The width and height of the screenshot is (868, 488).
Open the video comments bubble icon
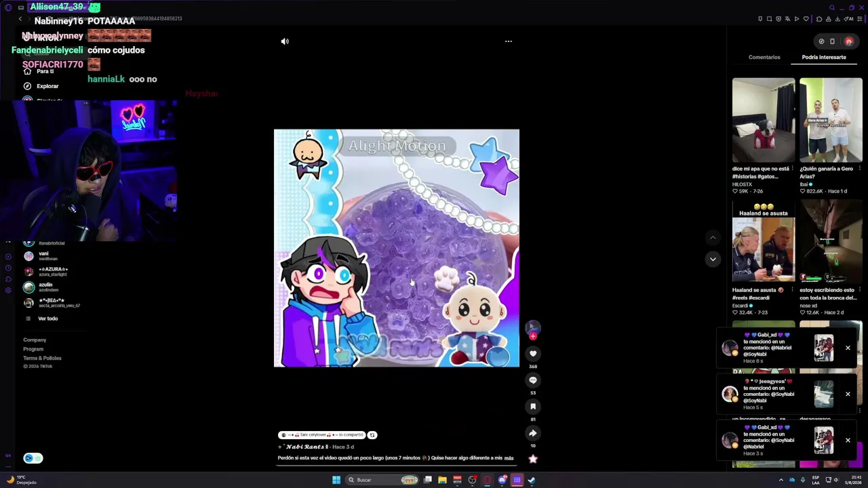(x=533, y=380)
